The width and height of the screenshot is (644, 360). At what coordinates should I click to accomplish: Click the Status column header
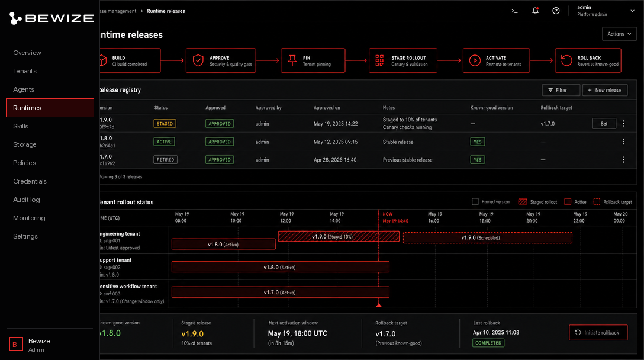(x=160, y=108)
